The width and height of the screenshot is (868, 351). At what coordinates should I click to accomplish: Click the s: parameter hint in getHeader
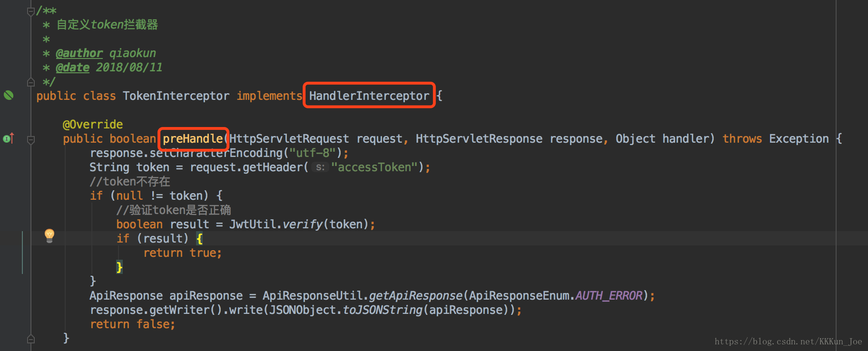point(320,167)
